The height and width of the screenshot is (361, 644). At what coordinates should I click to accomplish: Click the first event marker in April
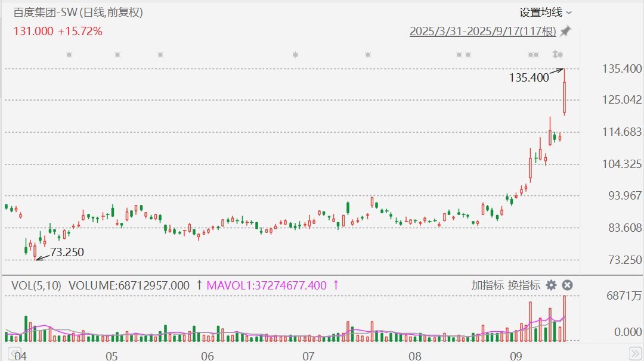[69, 55]
